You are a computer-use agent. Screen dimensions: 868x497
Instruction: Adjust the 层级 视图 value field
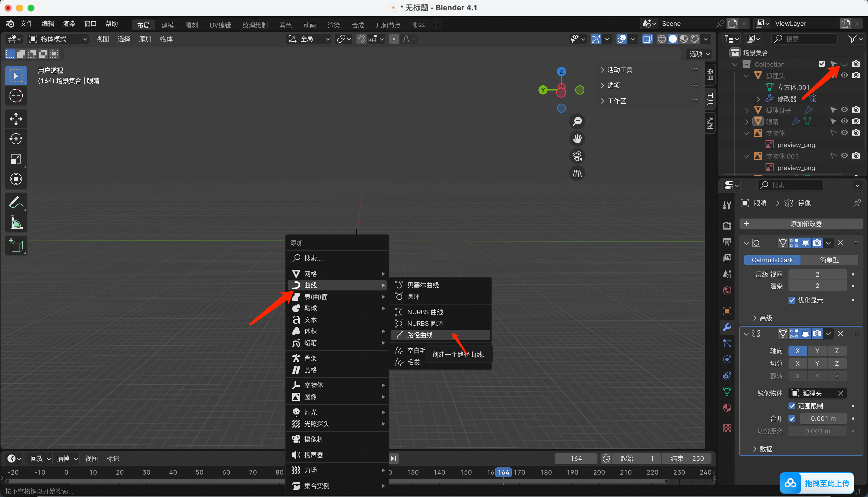tap(817, 274)
